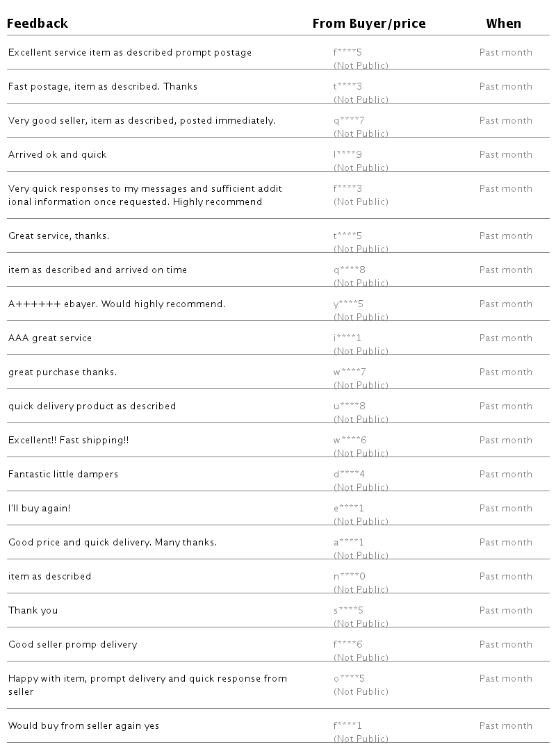This screenshot has height=756, width=556.
Task: Open buyer l****9 entry
Action: coord(347,155)
